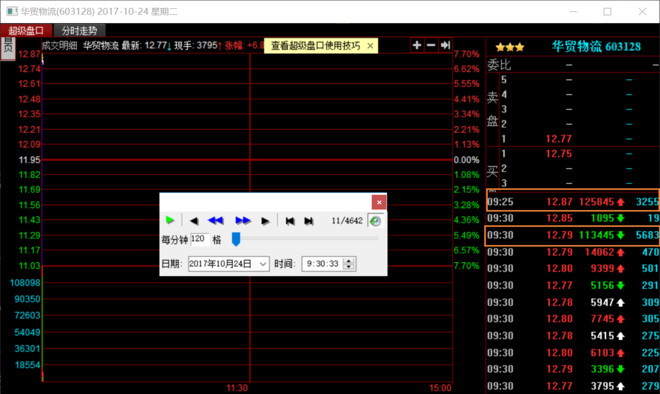The height and width of the screenshot is (394, 660).
Task: Click the arrow-to-bar icon next to minus
Action: coord(445,45)
